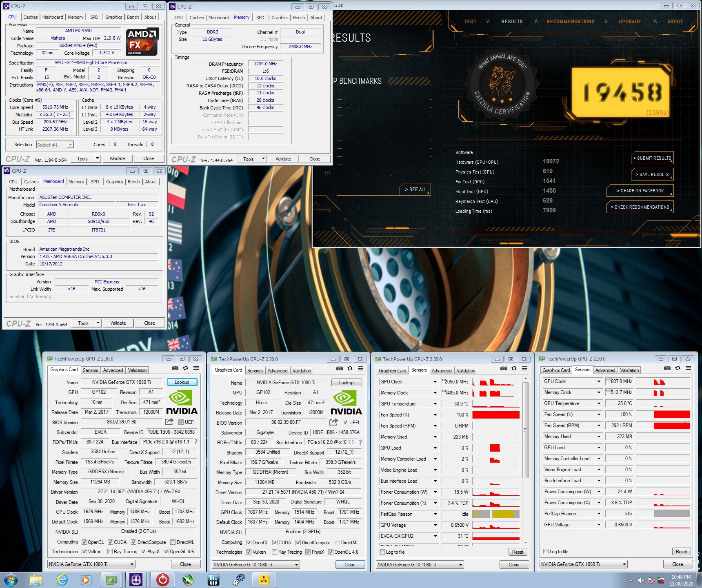Click PerfCap Reason yellow graph in 2050.0 MHz window
This screenshot has width=702, height=588.
(x=496, y=514)
